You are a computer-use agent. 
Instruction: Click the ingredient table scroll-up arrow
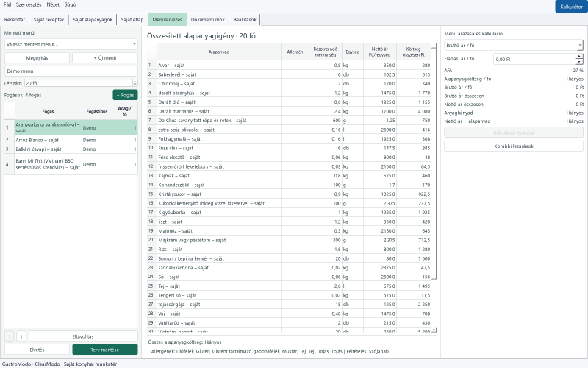[434, 46]
